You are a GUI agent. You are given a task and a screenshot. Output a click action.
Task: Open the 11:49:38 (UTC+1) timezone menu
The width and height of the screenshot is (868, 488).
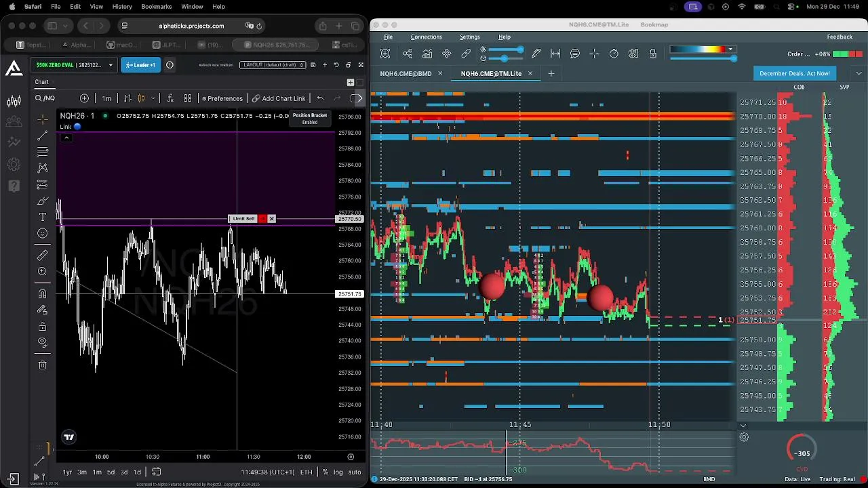[268, 472]
